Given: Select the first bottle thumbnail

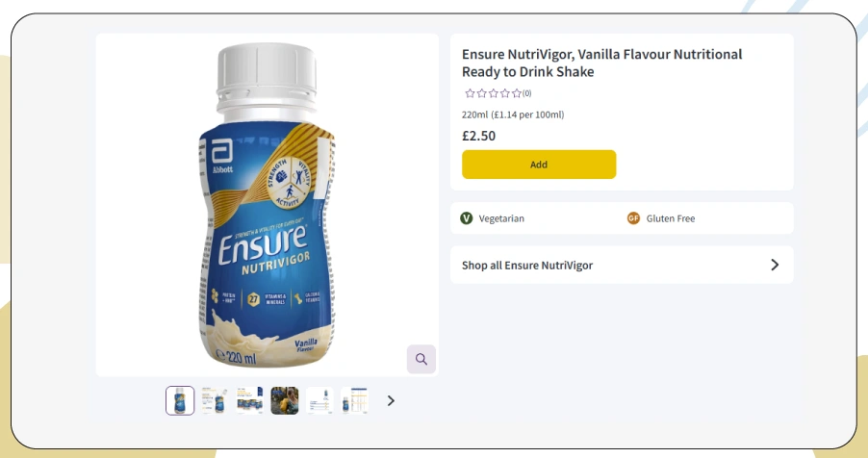Looking at the screenshot, I should pos(180,400).
